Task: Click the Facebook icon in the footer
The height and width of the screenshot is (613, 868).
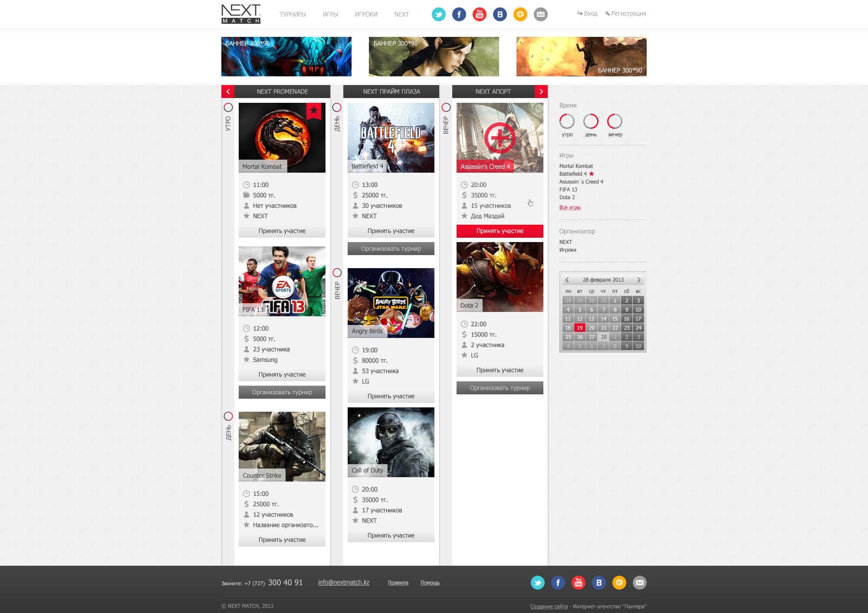Action: (x=558, y=583)
